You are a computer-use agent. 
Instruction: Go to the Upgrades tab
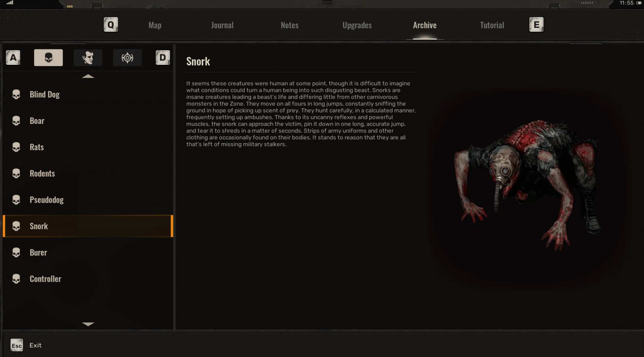pos(357,25)
